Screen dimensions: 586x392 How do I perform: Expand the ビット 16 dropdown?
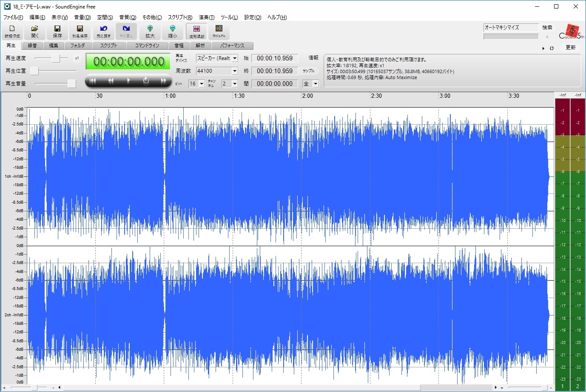[x=202, y=84]
